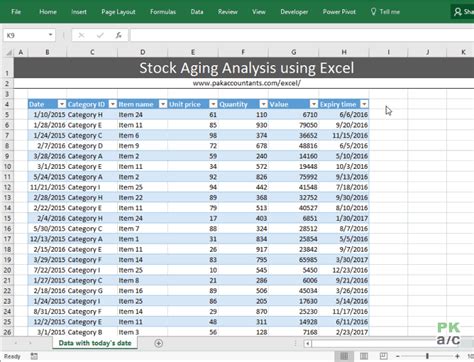Click the title "Stock Aging Analysis using Excel"

(x=247, y=68)
